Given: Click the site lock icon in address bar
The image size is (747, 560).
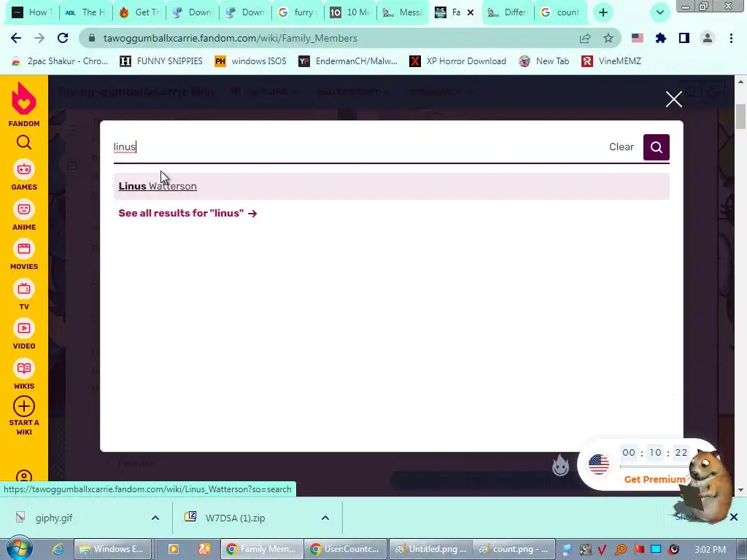Looking at the screenshot, I should point(93,38).
